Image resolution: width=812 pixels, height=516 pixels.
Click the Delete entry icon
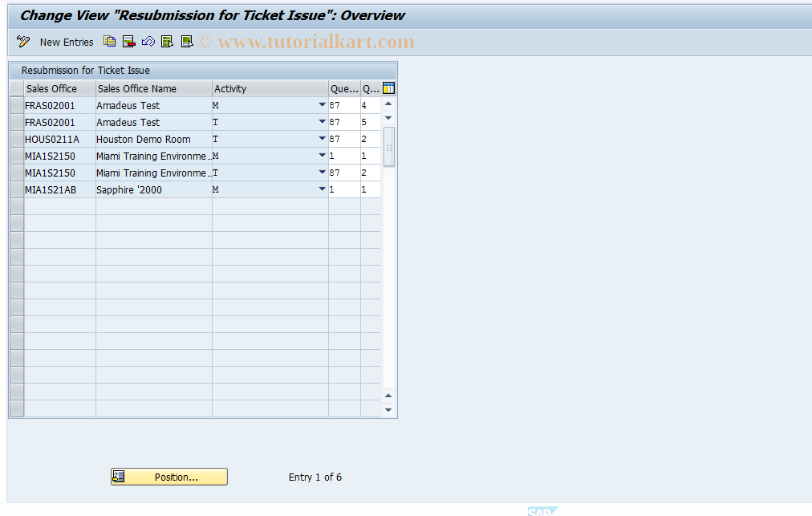point(128,42)
